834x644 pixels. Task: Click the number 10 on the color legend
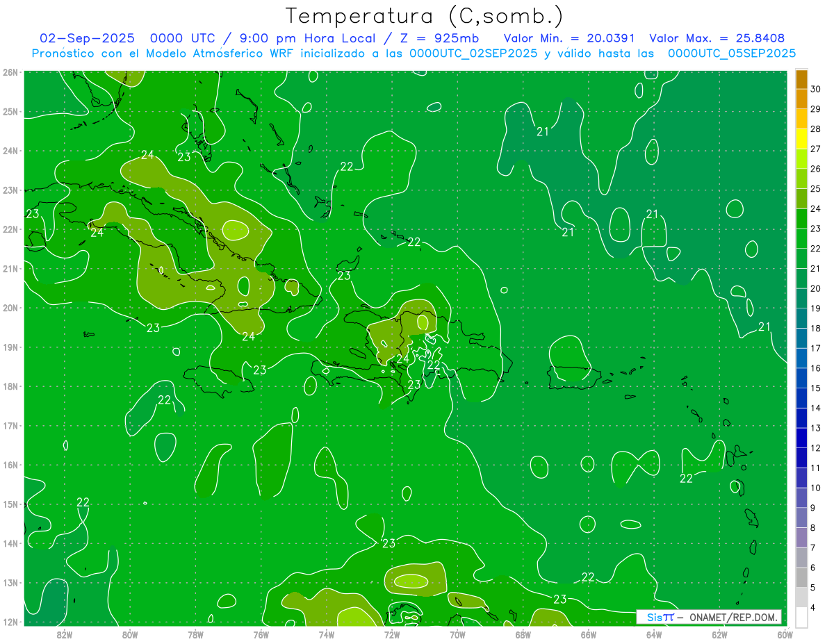pos(816,488)
